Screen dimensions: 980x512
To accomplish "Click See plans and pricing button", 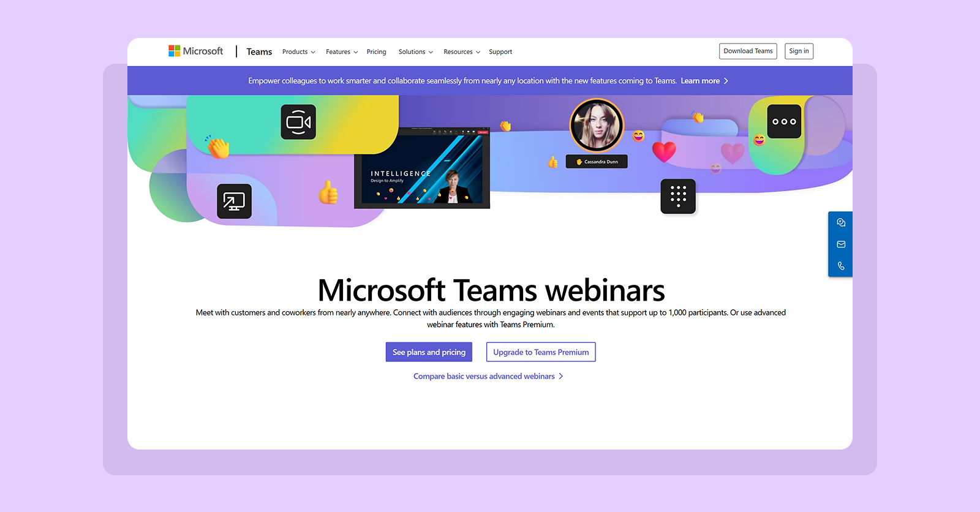I will pos(429,352).
